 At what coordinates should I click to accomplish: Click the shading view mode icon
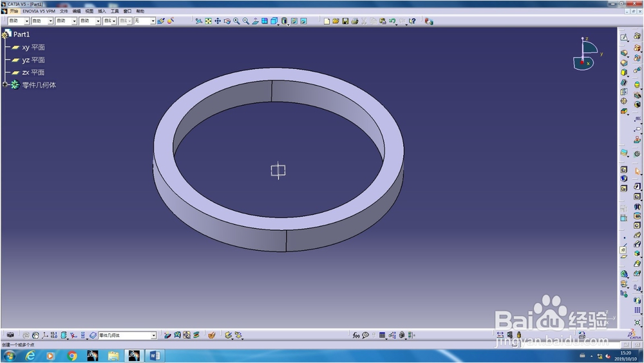pos(284,21)
